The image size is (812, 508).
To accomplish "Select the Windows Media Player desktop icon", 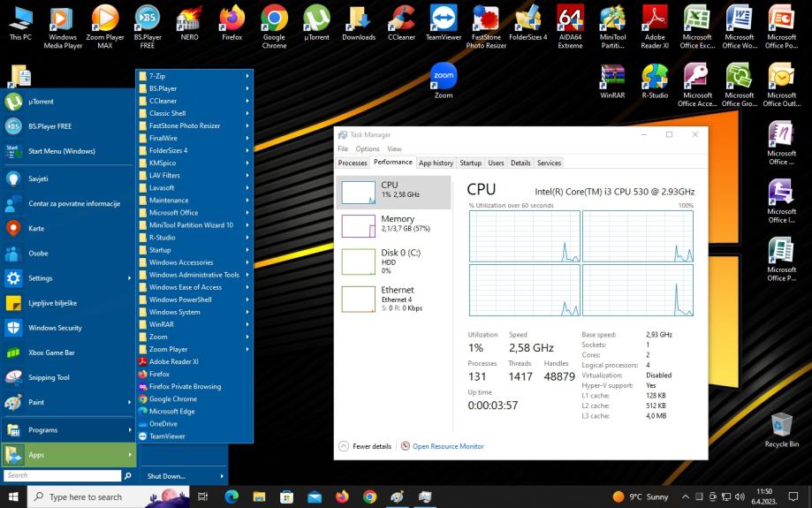I will click(63, 26).
